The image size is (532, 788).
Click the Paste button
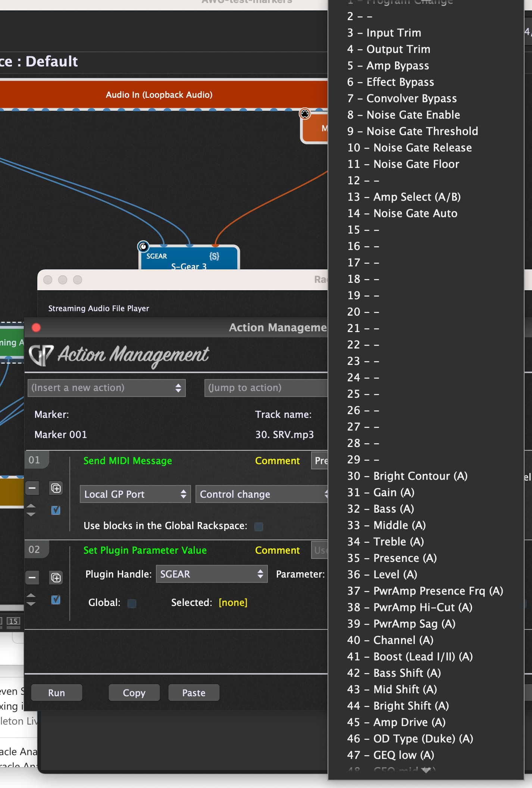click(194, 692)
